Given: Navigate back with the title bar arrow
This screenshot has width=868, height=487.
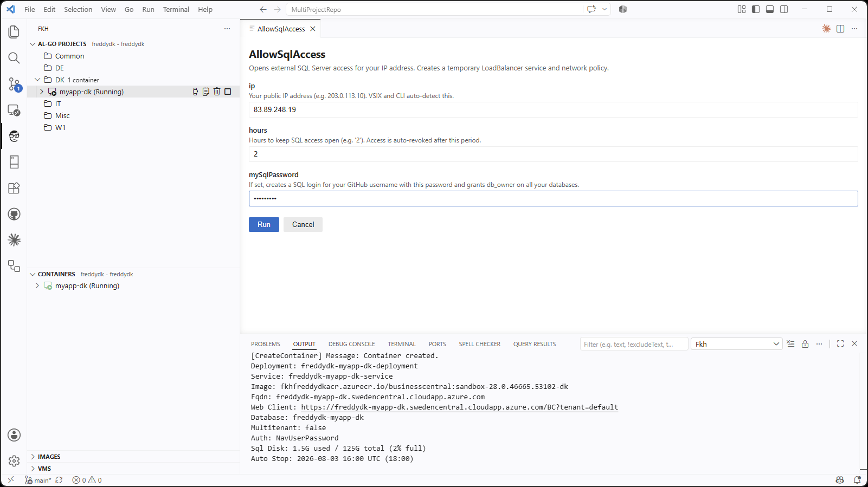Looking at the screenshot, I should [x=263, y=9].
